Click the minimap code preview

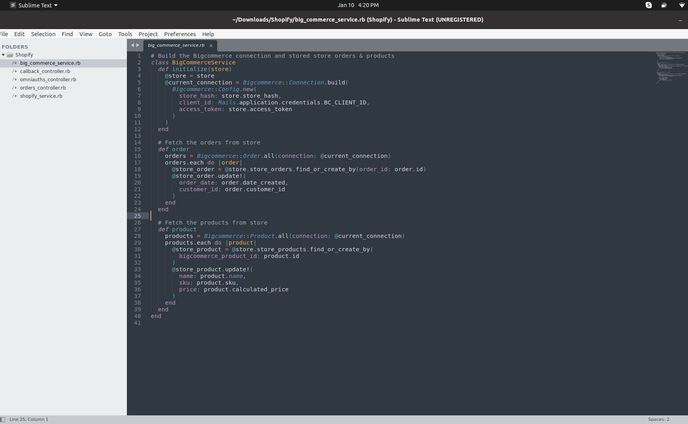[x=671, y=68]
